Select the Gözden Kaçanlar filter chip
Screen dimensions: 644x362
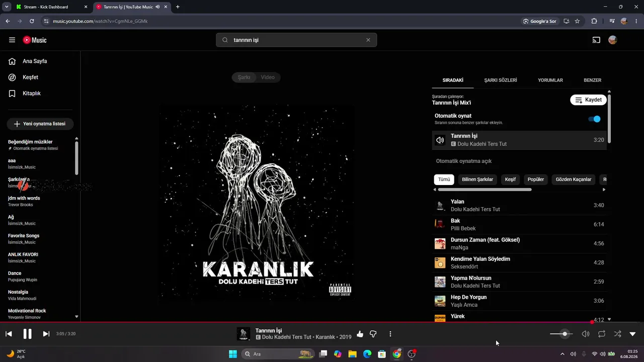click(574, 179)
